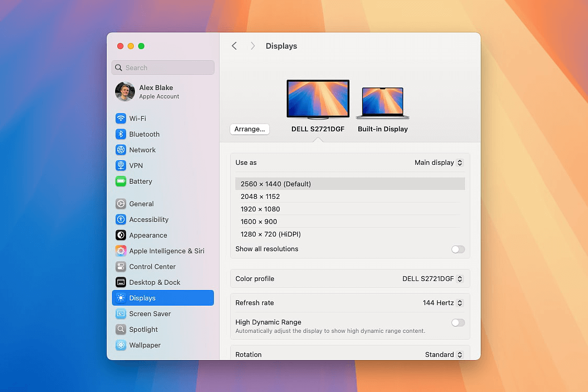Click the Spotlight magnifier icon

121,329
